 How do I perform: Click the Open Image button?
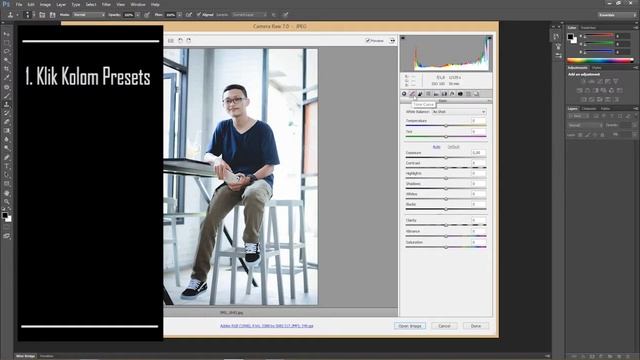click(410, 326)
